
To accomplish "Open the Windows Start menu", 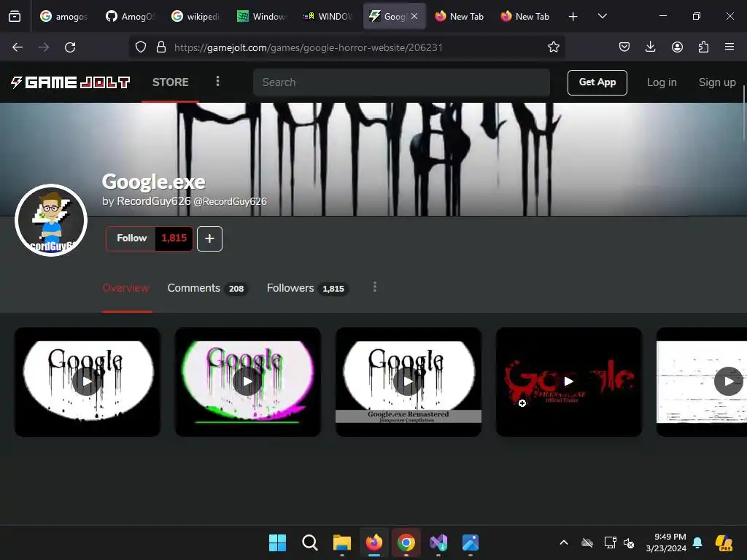I will (x=277, y=542).
